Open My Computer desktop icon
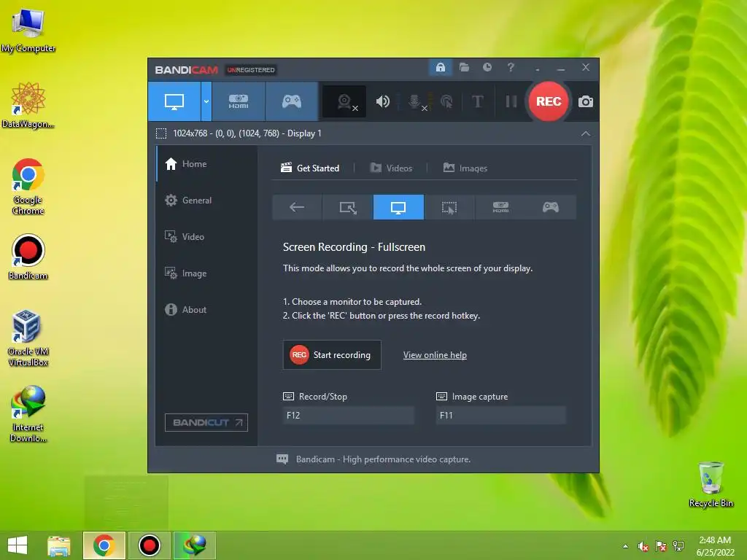 click(x=28, y=31)
